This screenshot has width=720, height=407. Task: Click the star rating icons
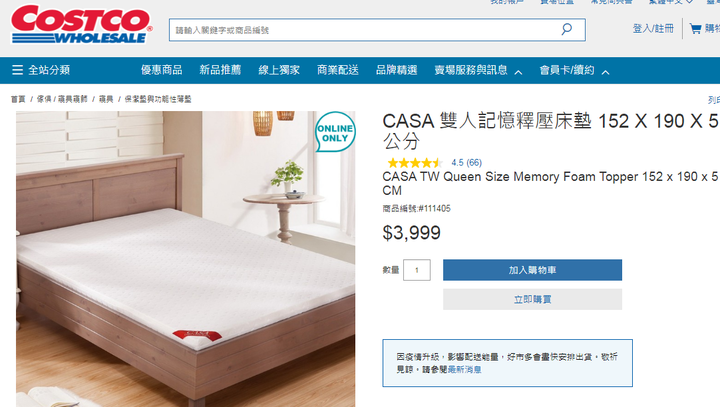pyautogui.click(x=415, y=163)
